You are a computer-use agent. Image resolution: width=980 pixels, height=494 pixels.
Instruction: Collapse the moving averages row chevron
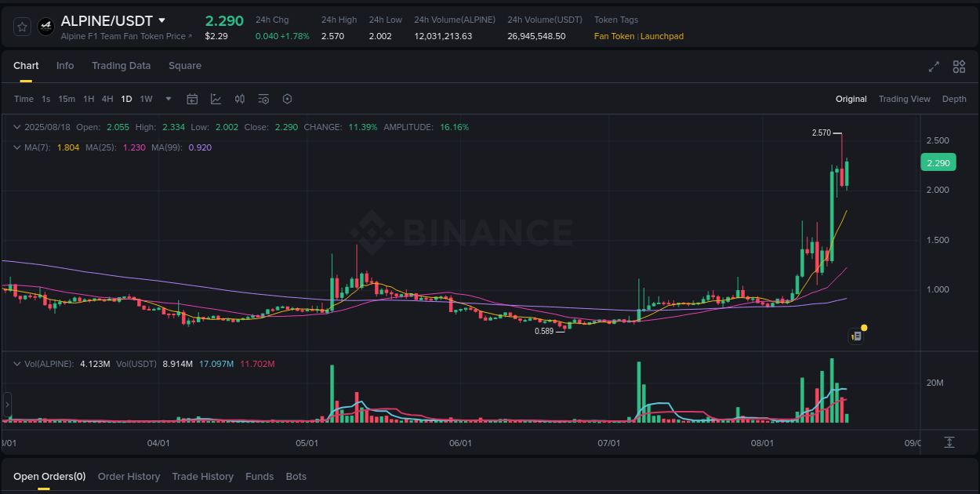[x=17, y=147]
